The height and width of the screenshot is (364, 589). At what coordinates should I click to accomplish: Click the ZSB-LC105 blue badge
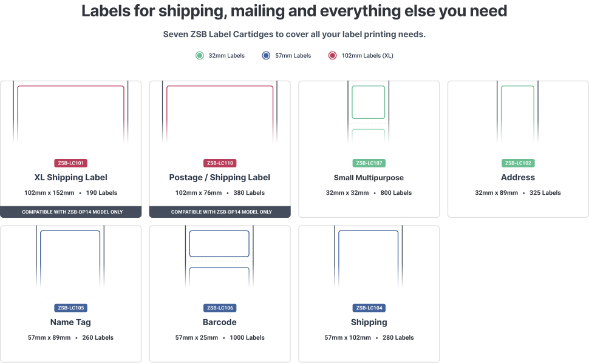[70, 308]
